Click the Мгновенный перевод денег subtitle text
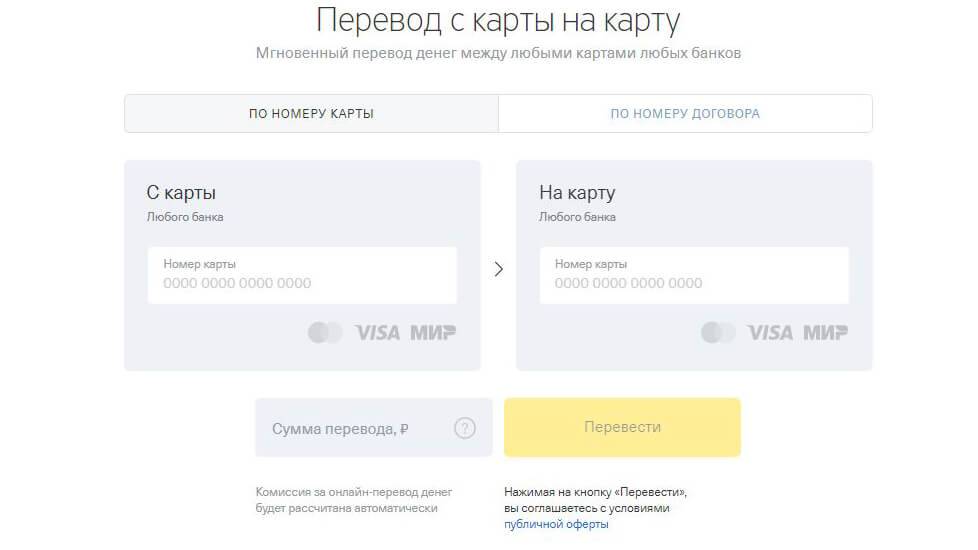 tap(498, 53)
